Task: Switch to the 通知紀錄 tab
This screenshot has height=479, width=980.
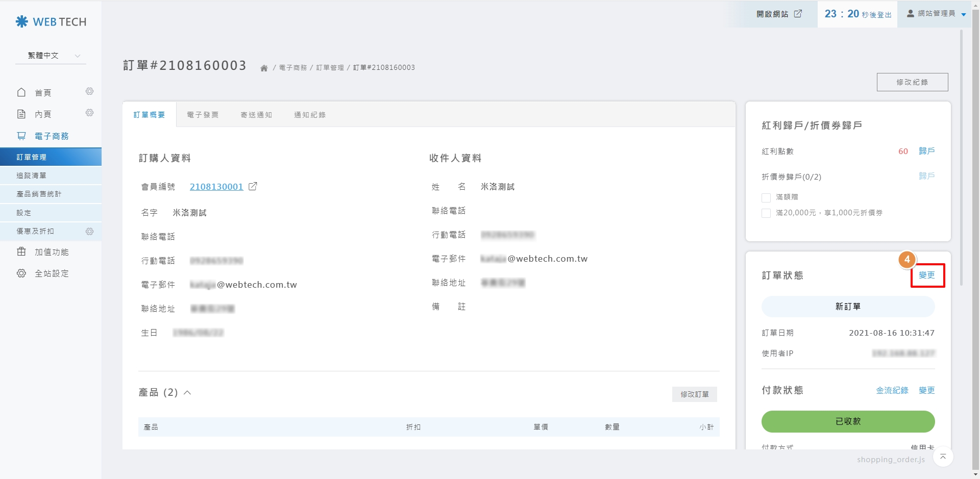Action: (x=310, y=115)
